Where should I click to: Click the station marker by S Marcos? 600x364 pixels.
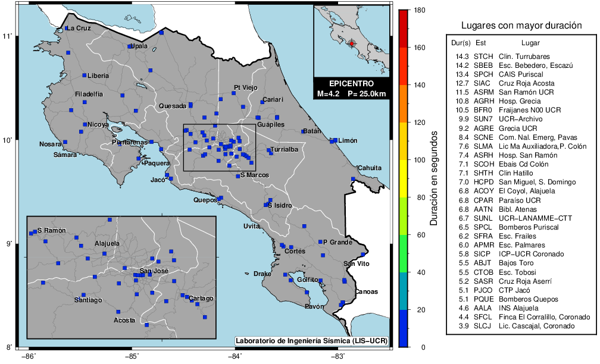237,176
